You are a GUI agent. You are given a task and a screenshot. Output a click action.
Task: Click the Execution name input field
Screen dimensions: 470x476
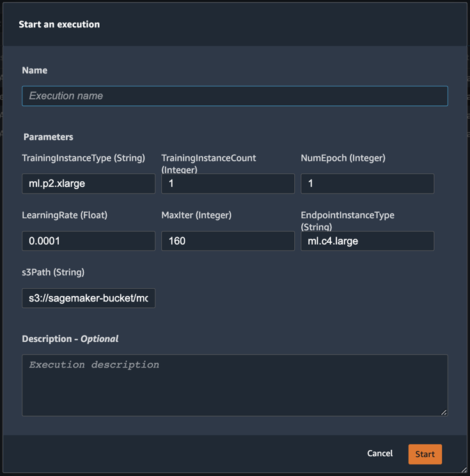235,96
